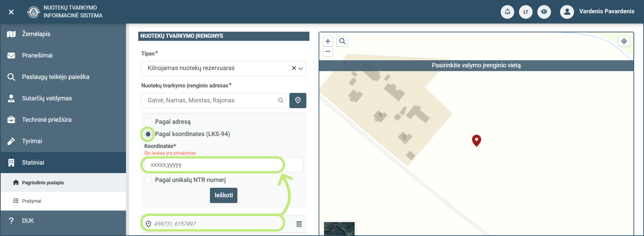Viewport: 644px width, 236px height.
Task: Click the location pin beside 459731, 6157497
Action: [148, 224]
